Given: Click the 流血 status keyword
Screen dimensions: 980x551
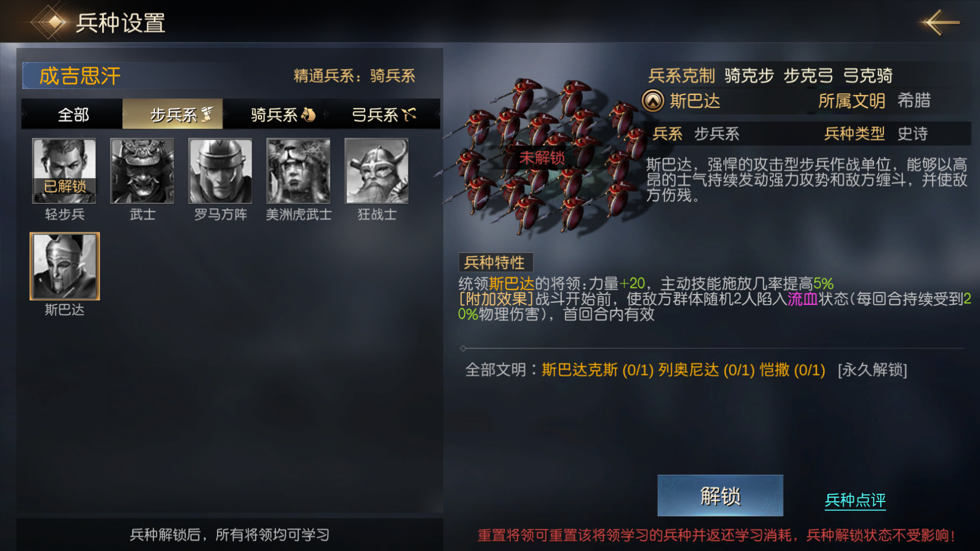Looking at the screenshot, I should click(x=803, y=299).
